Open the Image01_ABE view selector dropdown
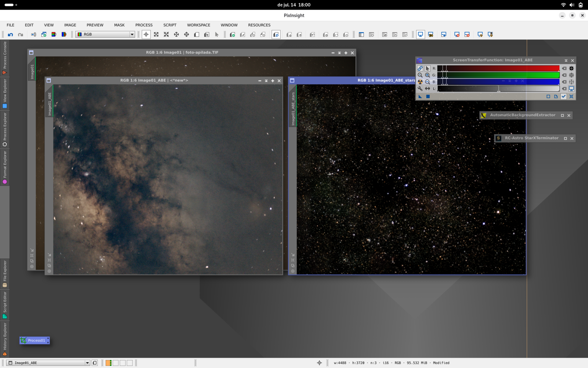Screen dimensions: 588x368 (x=49, y=363)
